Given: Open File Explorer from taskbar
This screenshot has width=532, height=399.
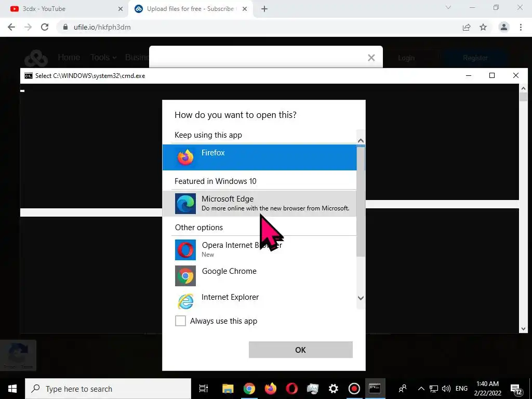Looking at the screenshot, I should [228, 389].
